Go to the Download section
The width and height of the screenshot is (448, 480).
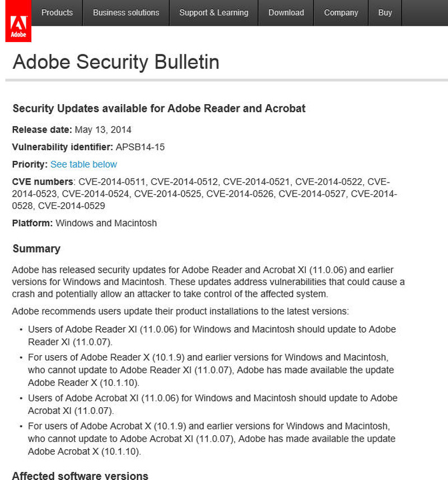286,12
